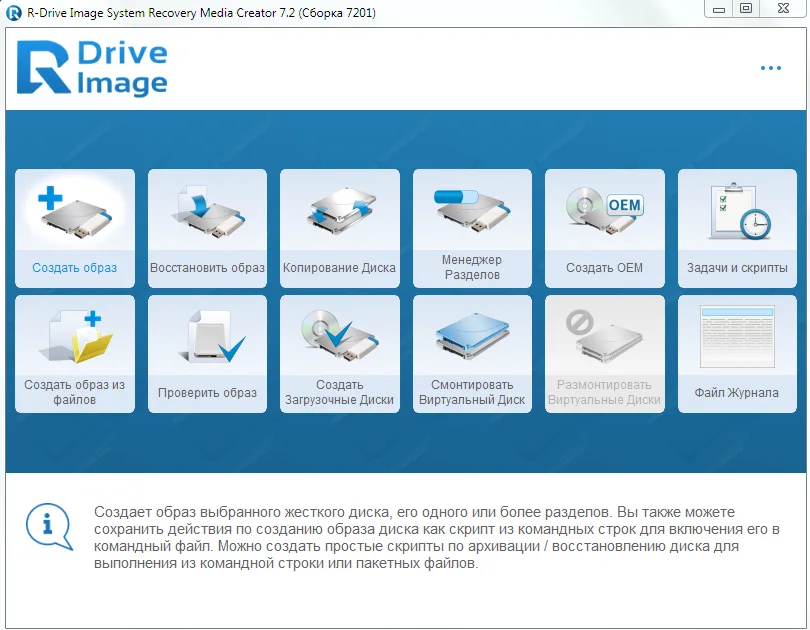The height and width of the screenshot is (630, 810).
Task: Open the three-dots options menu
Action: click(771, 68)
